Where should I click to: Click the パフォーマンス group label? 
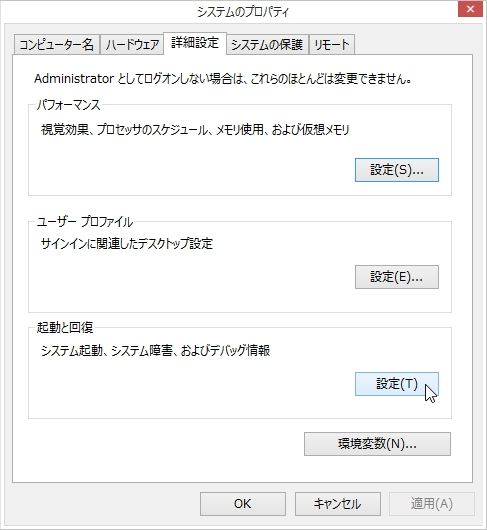tap(69, 105)
